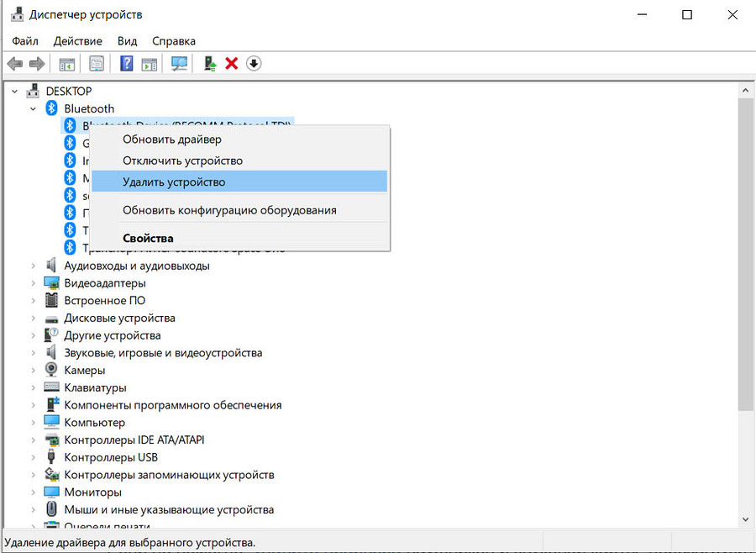This screenshot has width=756, height=553.
Task: Open the Действие menu
Action: click(x=77, y=40)
